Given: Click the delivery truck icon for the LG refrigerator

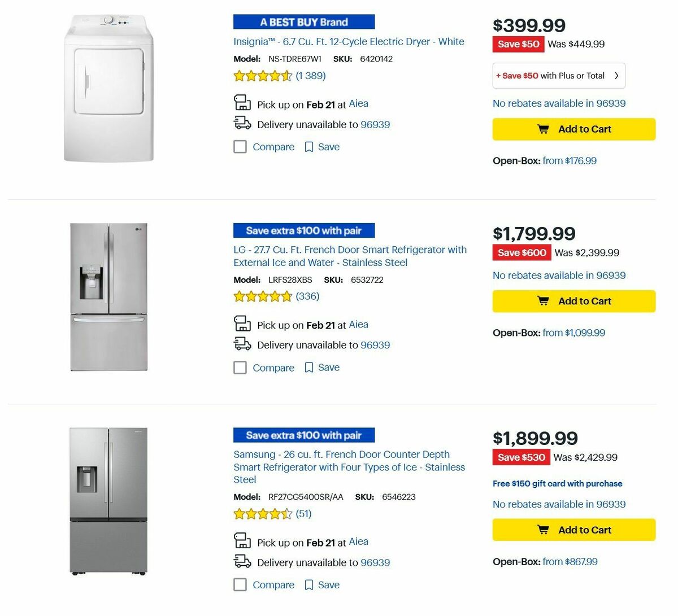Looking at the screenshot, I should click(243, 343).
